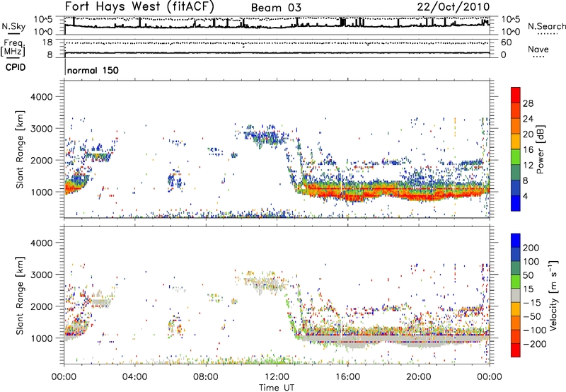Click the '12:00' time axis label

[277, 377]
